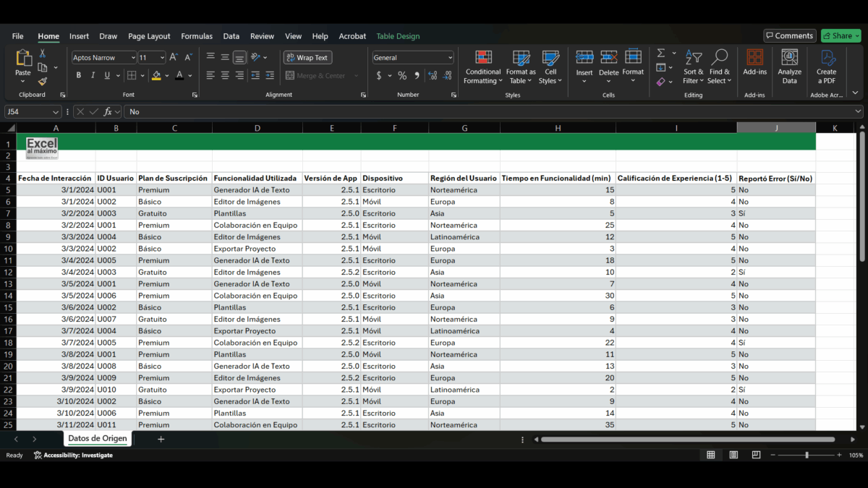
Task: Open the Data ribbon tab
Action: (x=231, y=36)
